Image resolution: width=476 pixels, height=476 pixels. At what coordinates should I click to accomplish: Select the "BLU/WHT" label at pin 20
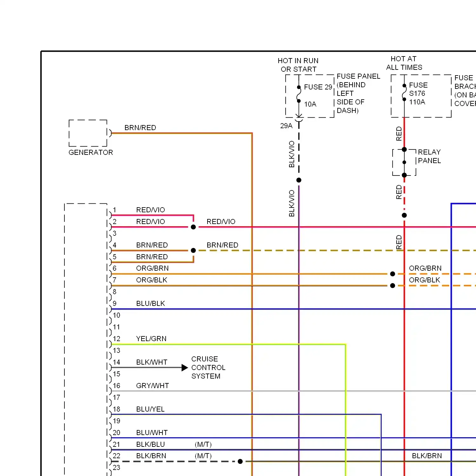[x=152, y=433]
